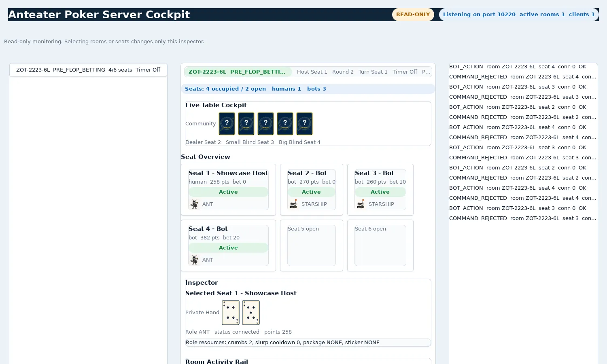The width and height of the screenshot is (607, 364).
Task: Click the last hidden community card
Action: pos(304,123)
